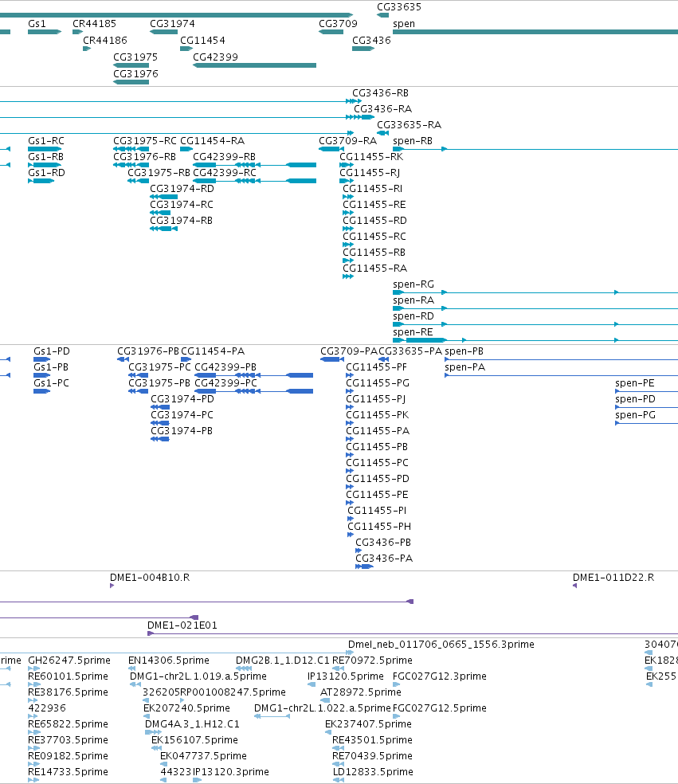Click protein CG42399-PB label
The width and height of the screenshot is (678, 784).
(225, 367)
